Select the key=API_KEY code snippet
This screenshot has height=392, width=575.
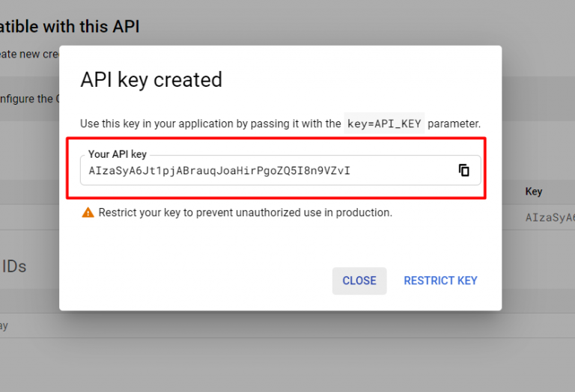[x=384, y=123]
